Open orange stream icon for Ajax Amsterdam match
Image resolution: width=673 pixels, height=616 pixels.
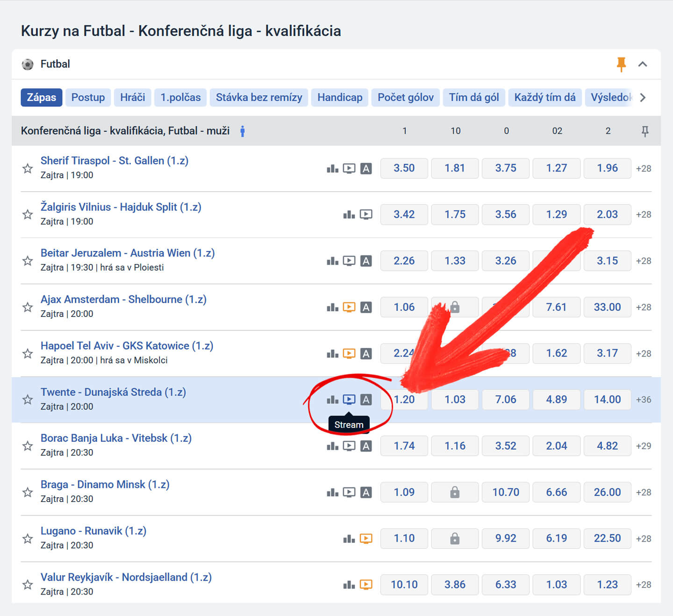pos(349,307)
